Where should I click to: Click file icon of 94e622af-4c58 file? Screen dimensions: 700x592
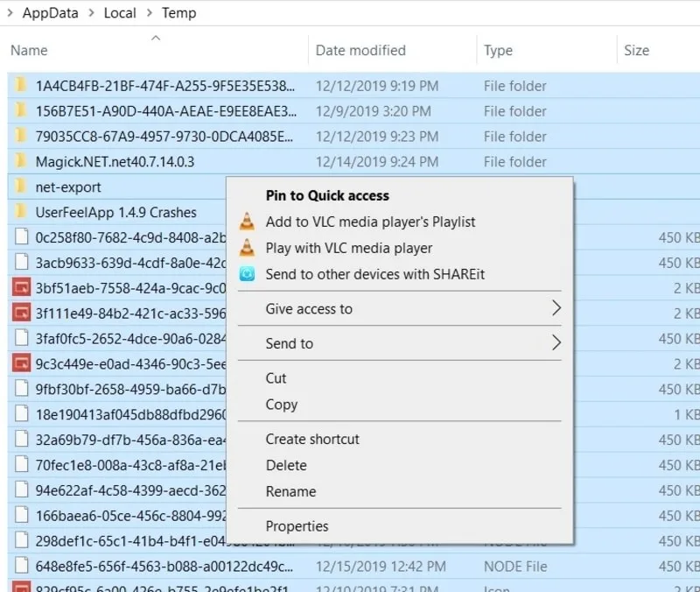[21, 490]
